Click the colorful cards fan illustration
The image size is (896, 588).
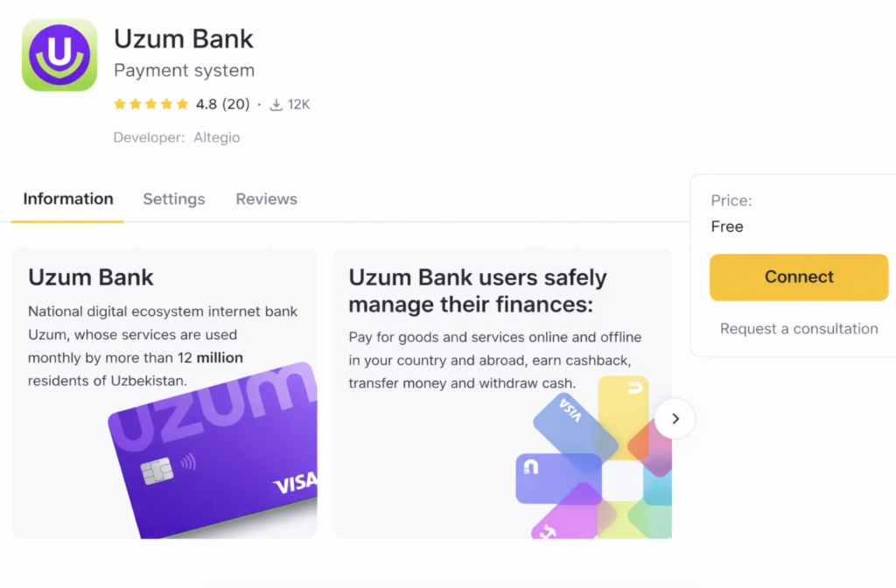595,464
